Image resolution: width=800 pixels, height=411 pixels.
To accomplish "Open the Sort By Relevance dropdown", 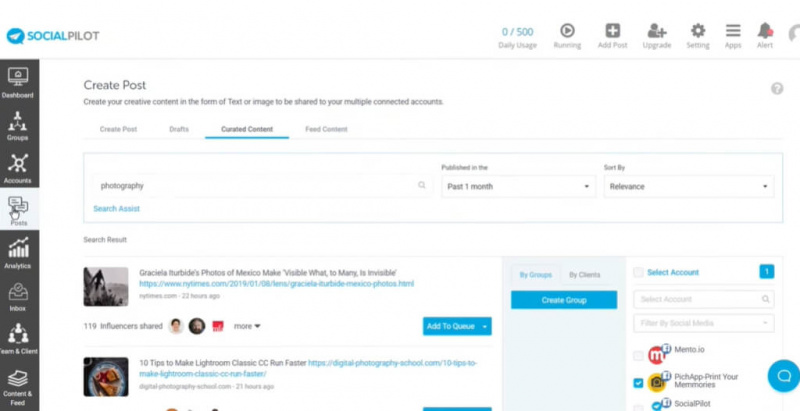I will pyautogui.click(x=689, y=187).
